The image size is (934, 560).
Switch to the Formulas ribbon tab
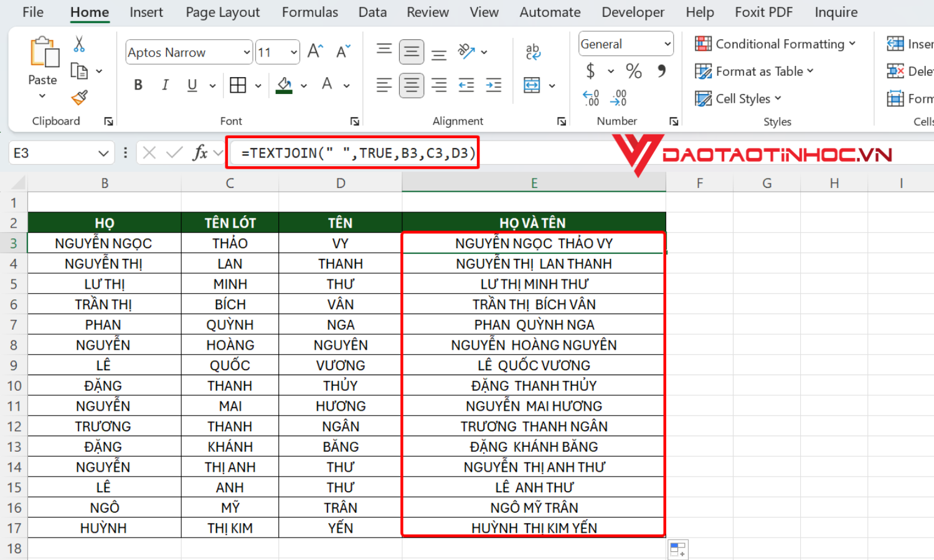(x=309, y=12)
